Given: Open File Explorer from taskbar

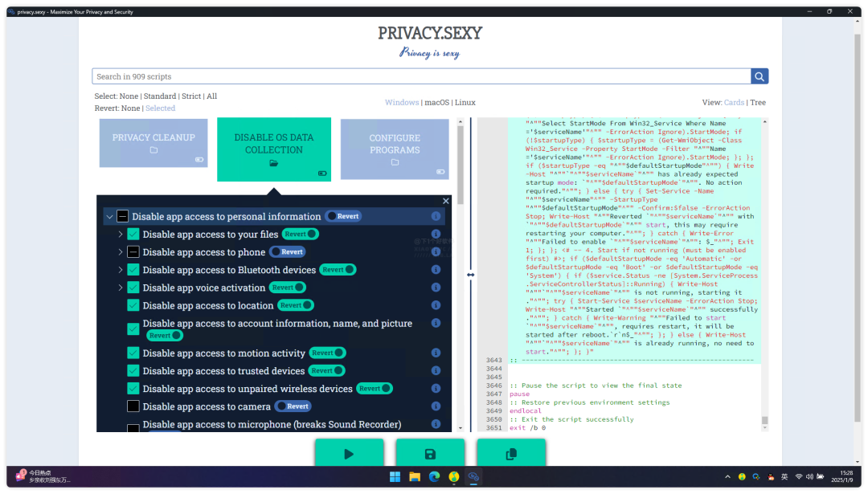Looking at the screenshot, I should pyautogui.click(x=415, y=477).
